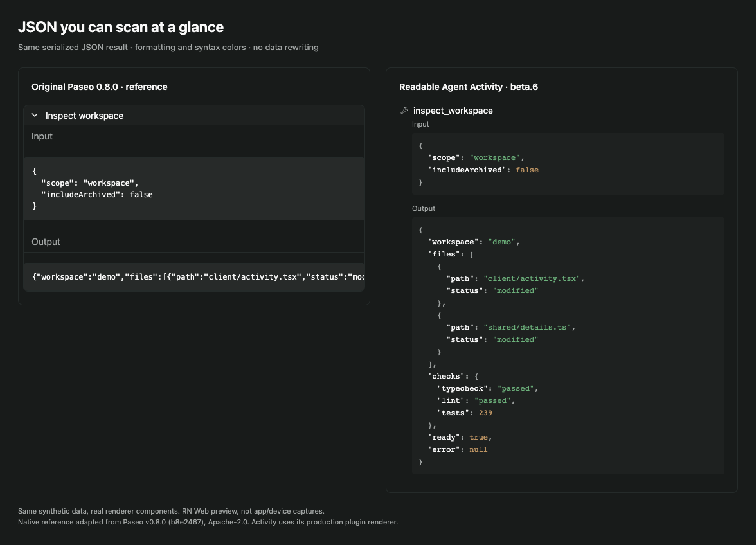Click the Input label under inspect_workspace
The image size is (756, 545).
click(x=420, y=124)
